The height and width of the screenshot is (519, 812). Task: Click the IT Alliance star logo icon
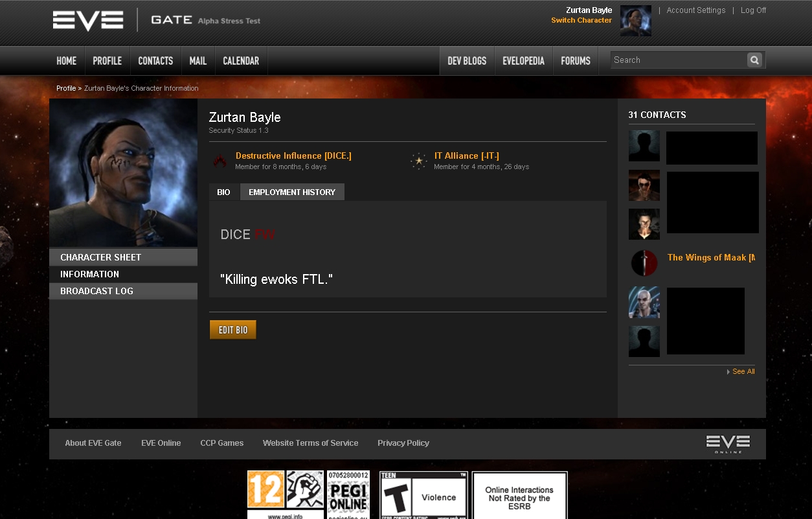click(x=418, y=161)
